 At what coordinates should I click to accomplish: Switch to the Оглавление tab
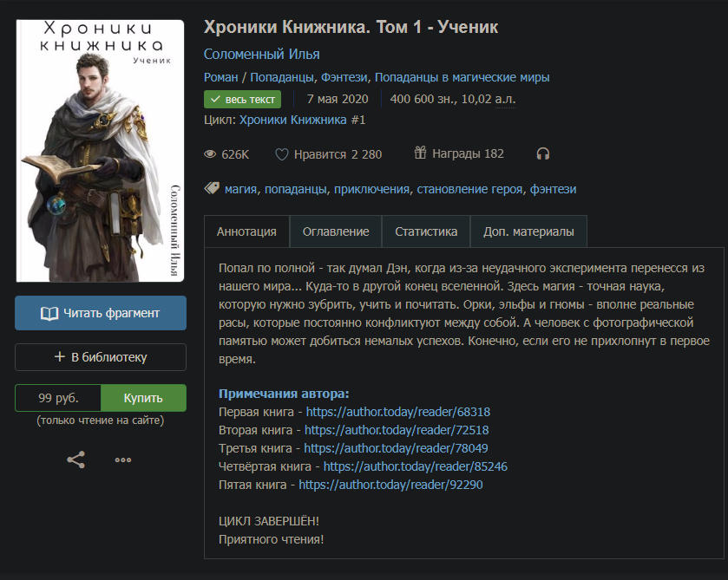[x=336, y=231]
